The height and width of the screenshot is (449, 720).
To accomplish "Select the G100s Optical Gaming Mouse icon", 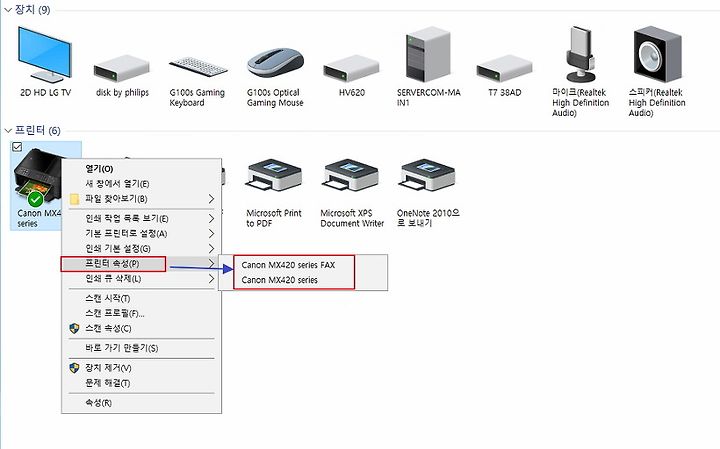I will pyautogui.click(x=275, y=63).
